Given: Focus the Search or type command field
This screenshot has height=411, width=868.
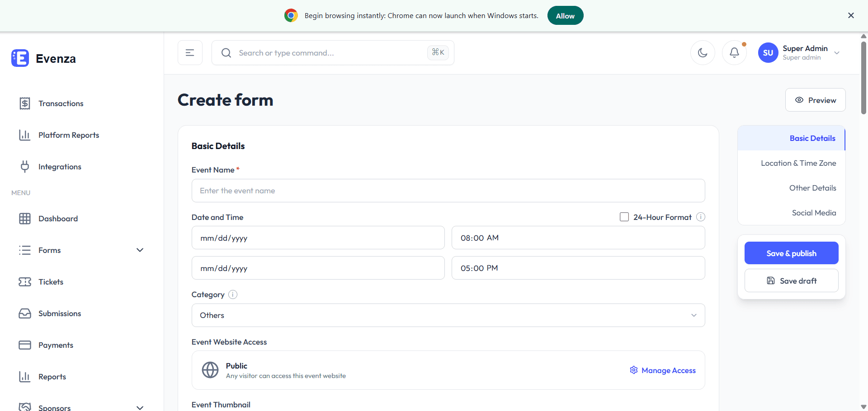Looking at the screenshot, I should pos(333,53).
